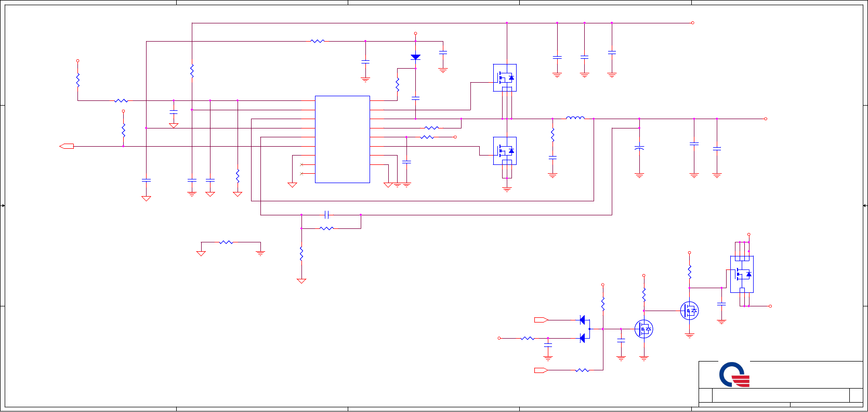The image size is (868, 412).
Task: Click the red and blue company logo
Action: point(734,375)
